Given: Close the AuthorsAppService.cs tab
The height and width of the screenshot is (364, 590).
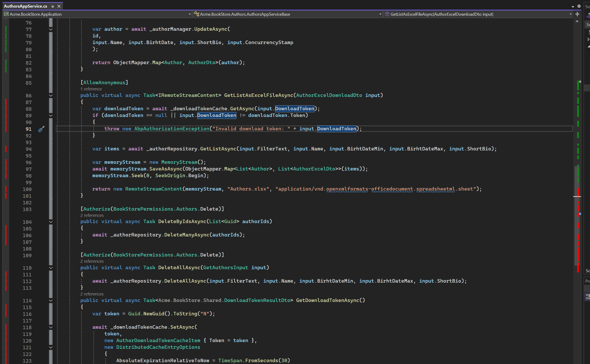Looking at the screenshot, I should tap(59, 6).
